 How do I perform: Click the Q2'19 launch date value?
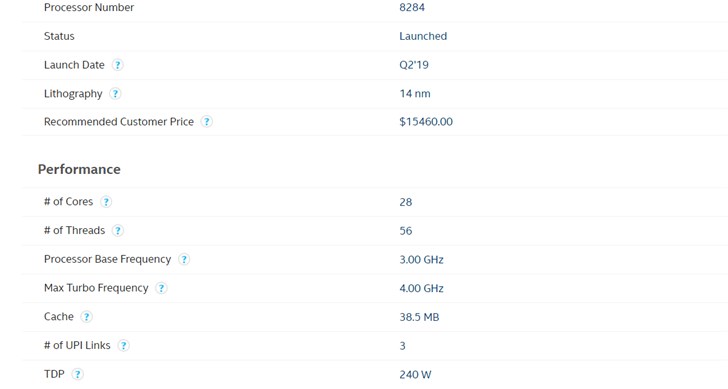414,65
